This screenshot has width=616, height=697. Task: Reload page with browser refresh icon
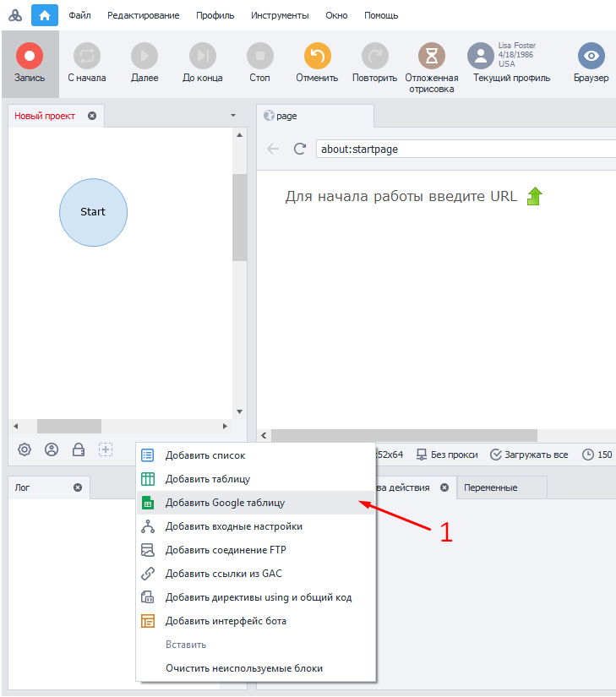299,149
